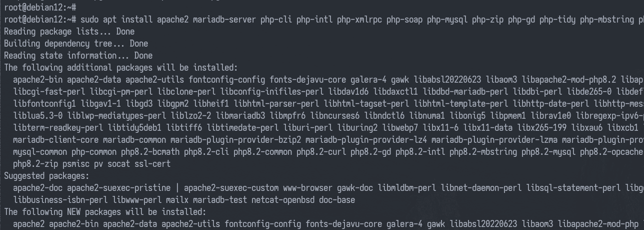The width and height of the screenshot is (644, 230).
Task: Click 'libterm-readkey-perl' package name
Action: point(58,128)
